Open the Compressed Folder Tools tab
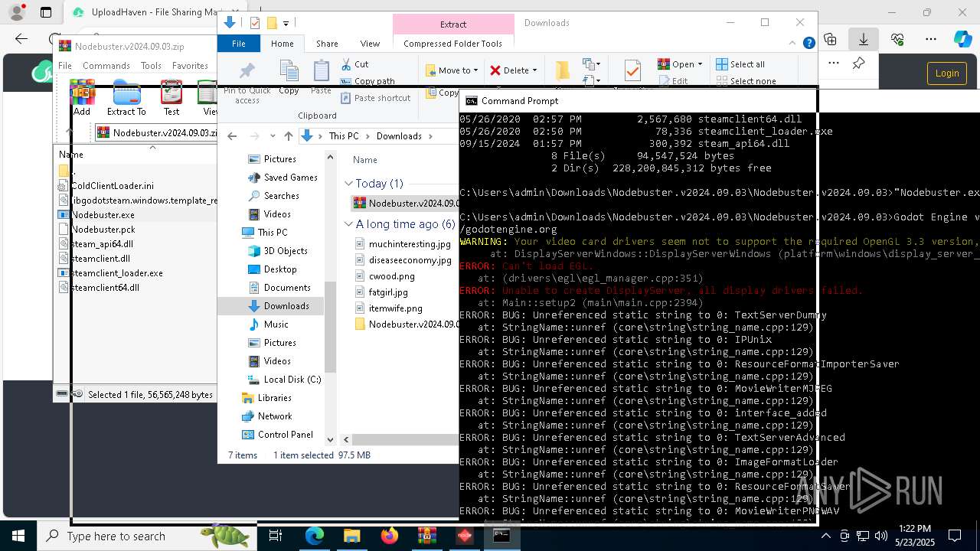This screenshot has height=551, width=980. point(452,44)
